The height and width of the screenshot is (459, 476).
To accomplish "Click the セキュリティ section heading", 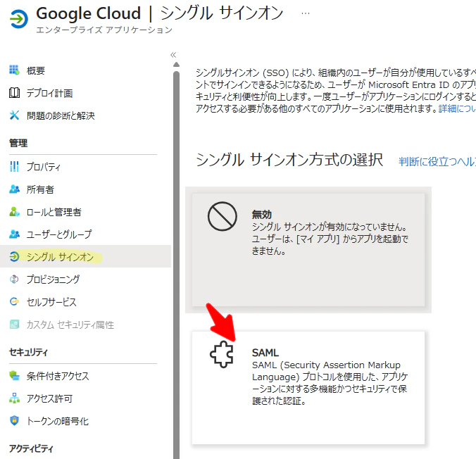I will [28, 352].
